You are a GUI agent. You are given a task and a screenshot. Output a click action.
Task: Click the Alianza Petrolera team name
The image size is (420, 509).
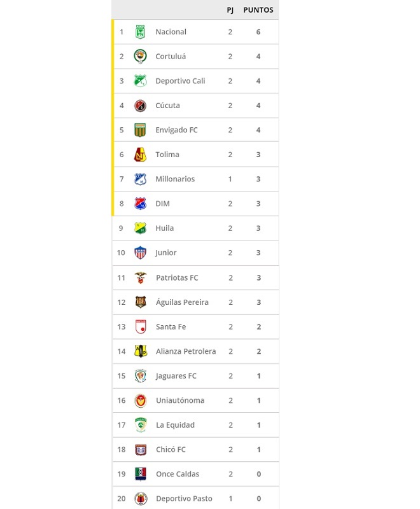click(x=186, y=351)
